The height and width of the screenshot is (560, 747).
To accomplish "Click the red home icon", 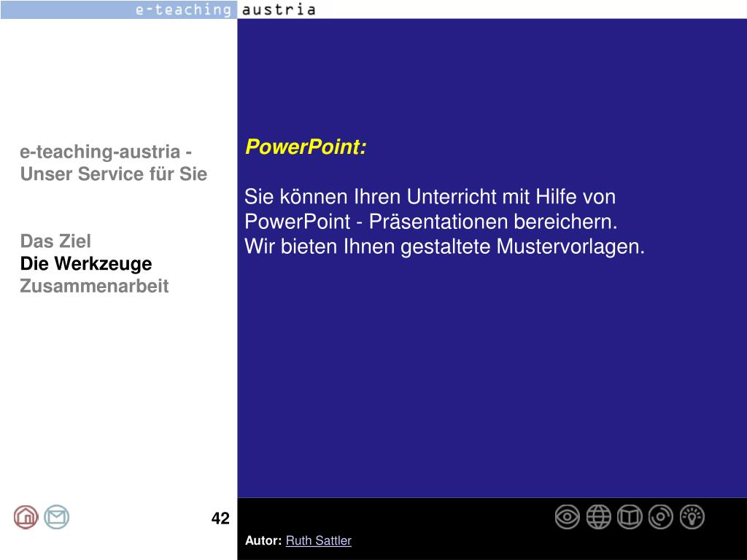I will (x=26, y=517).
